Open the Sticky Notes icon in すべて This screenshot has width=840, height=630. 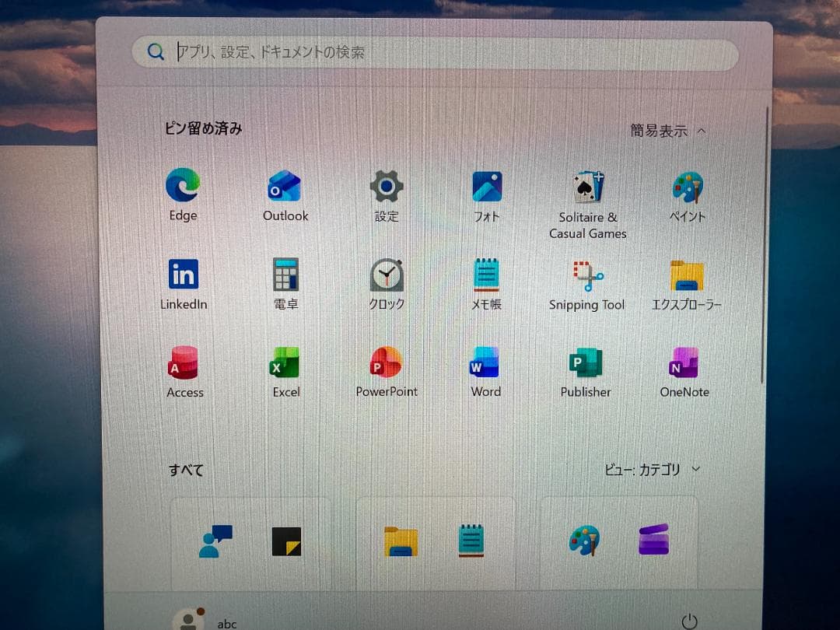286,541
